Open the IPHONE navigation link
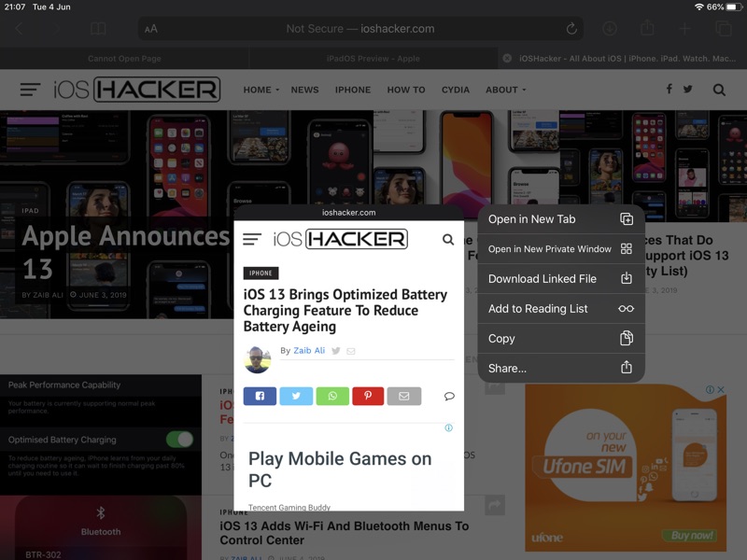This screenshot has height=560, width=747. pyautogui.click(x=353, y=90)
